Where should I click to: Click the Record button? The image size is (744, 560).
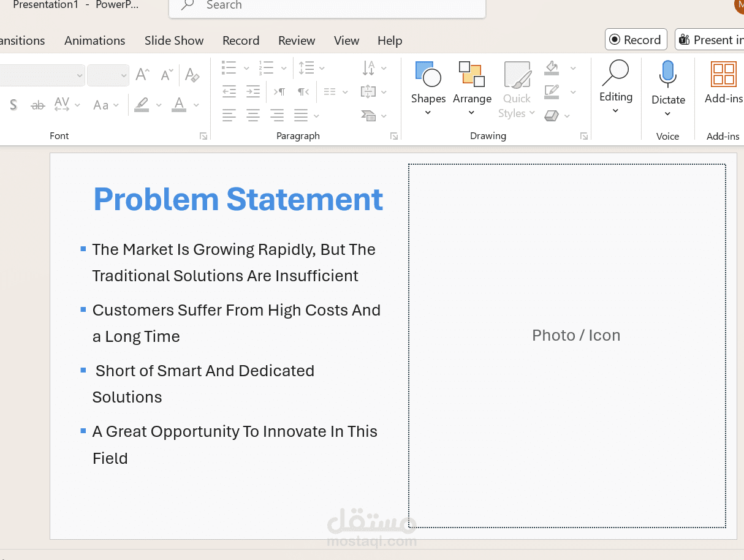(x=636, y=40)
